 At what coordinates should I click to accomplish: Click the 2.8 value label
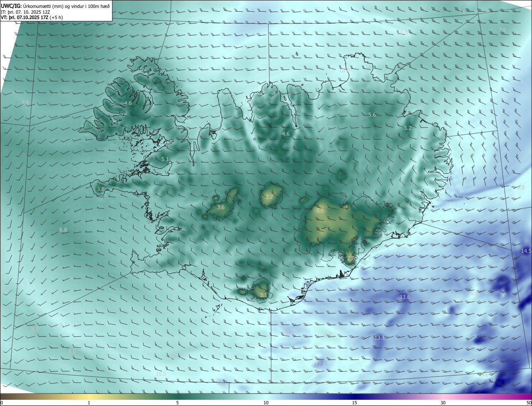point(351,258)
